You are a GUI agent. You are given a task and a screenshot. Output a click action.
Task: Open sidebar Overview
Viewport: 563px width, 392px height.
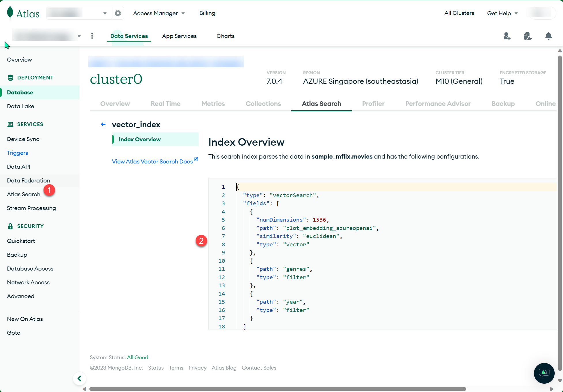[19, 60]
